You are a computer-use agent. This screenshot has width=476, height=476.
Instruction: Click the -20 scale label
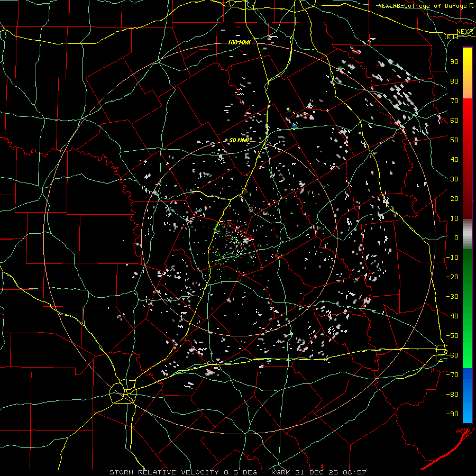(452, 277)
